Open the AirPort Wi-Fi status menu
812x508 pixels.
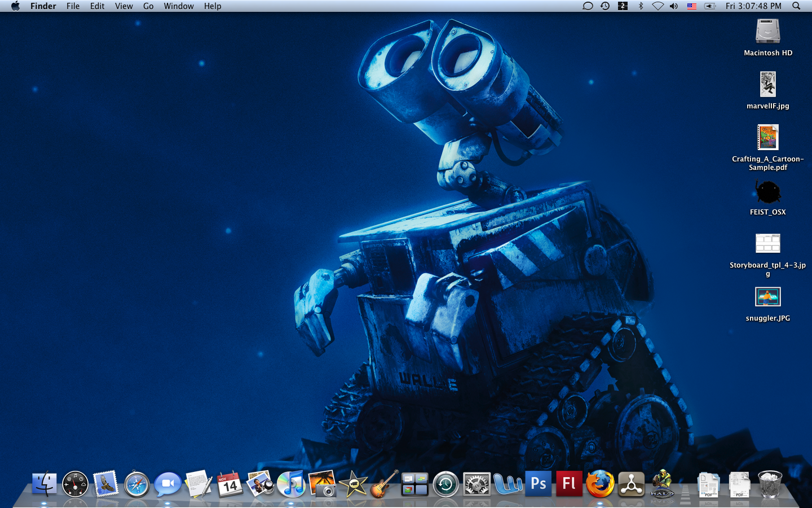(657, 6)
